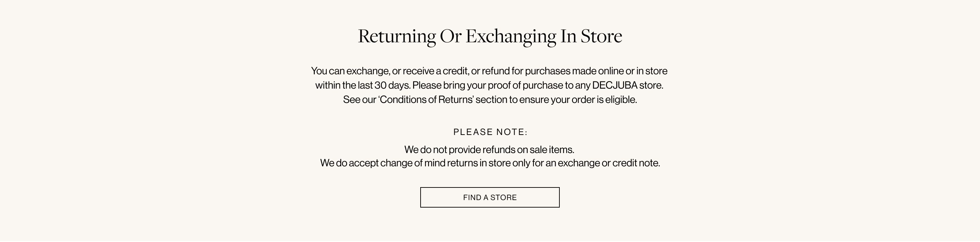Screen dimensions: 980x242
Task: Click the line 'We do not provide refunds on sale items.'
Action: coord(490,149)
